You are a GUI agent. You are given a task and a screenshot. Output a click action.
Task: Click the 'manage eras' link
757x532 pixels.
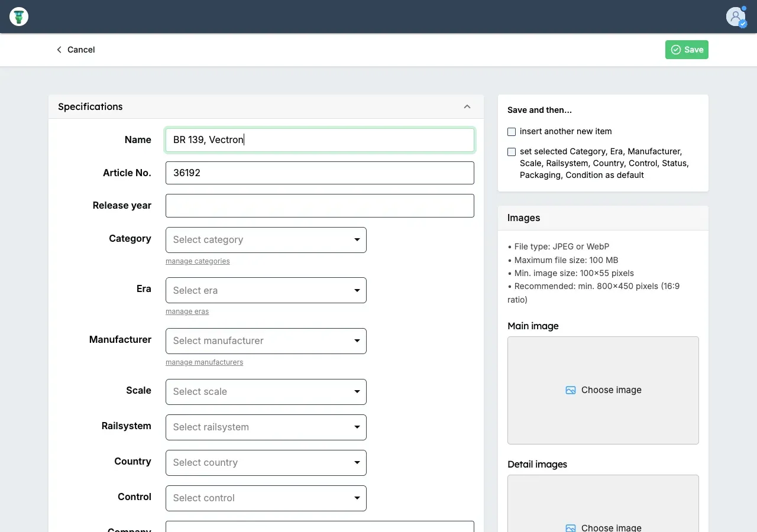(187, 312)
